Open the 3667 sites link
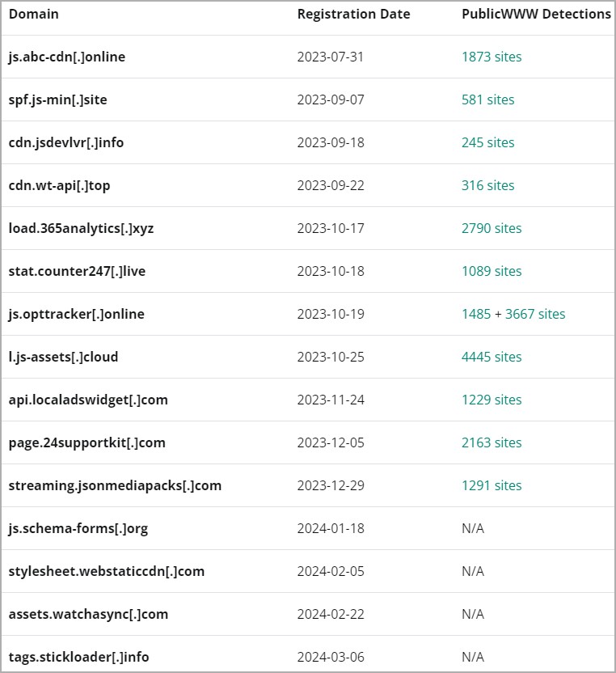This screenshot has width=616, height=673. (x=535, y=314)
